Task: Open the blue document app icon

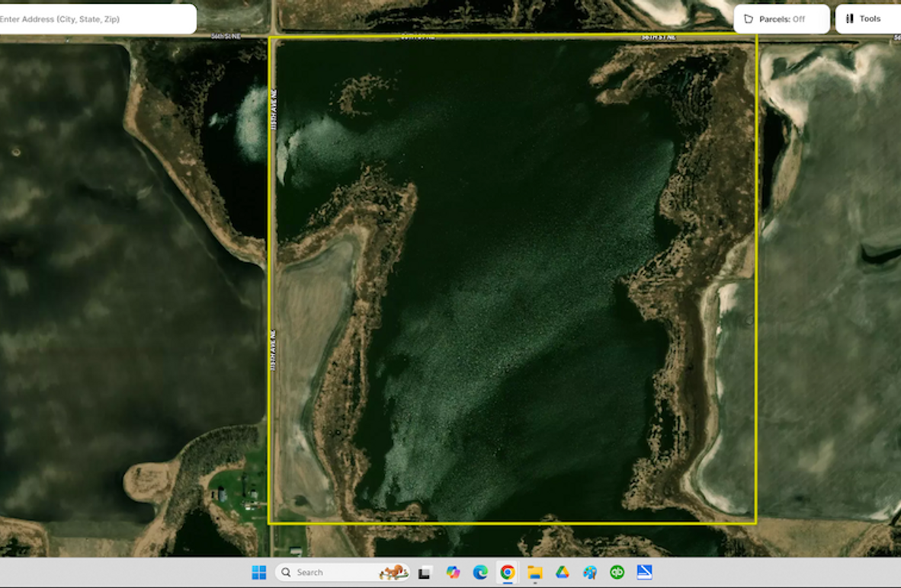Action: [644, 572]
